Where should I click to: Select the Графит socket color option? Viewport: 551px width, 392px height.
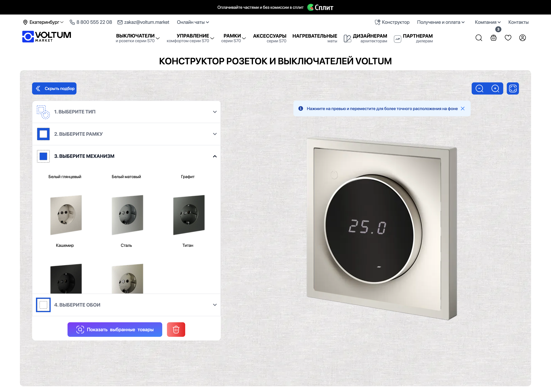(188, 177)
